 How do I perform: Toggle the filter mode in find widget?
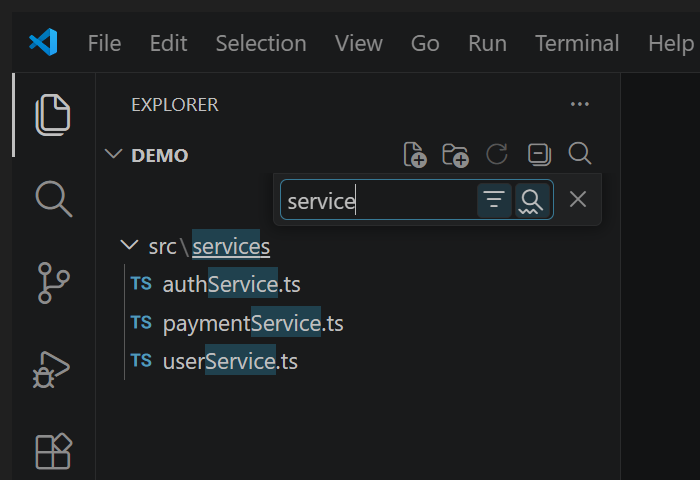(494, 200)
